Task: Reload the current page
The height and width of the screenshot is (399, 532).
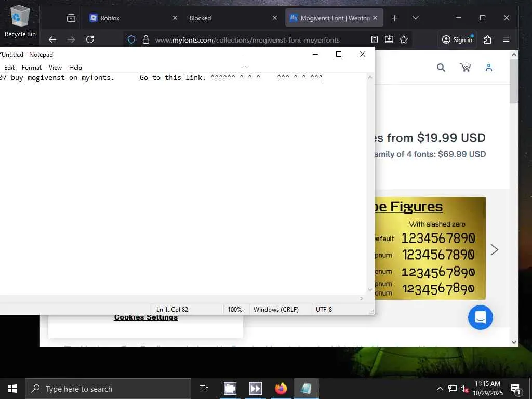Action: pos(90,39)
